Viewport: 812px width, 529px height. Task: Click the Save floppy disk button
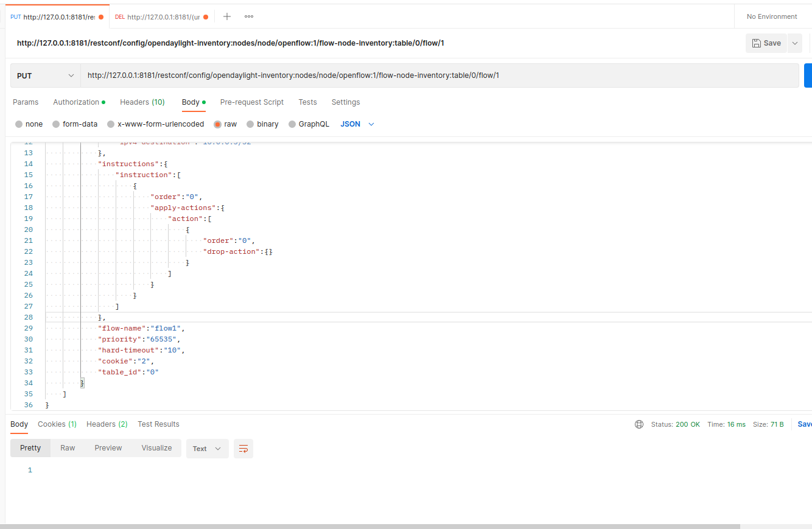[x=766, y=43]
